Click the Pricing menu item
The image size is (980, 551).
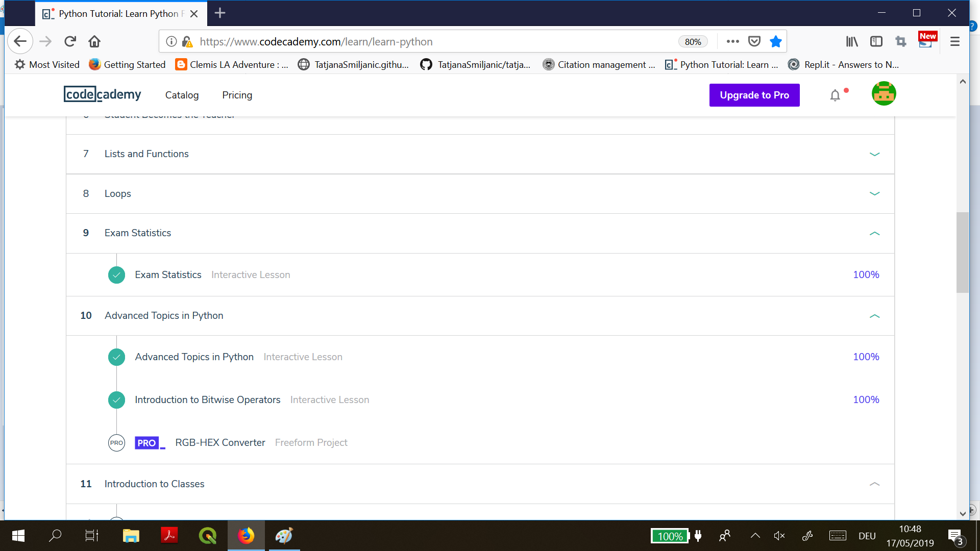click(x=237, y=95)
